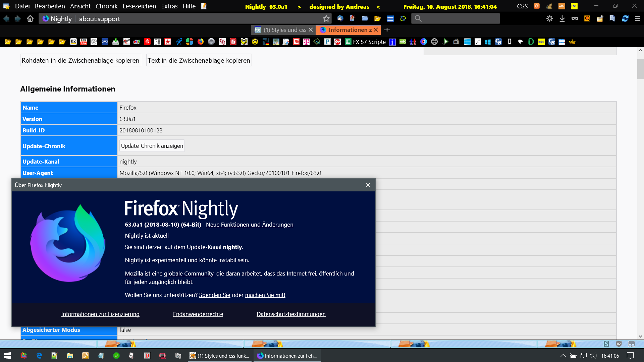This screenshot has width=644, height=362.
Task: Open the Downloads arrow icon
Action: [562, 19]
